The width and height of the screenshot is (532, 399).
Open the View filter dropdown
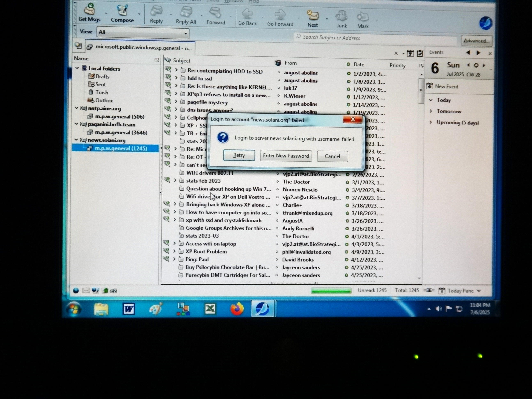(x=143, y=32)
